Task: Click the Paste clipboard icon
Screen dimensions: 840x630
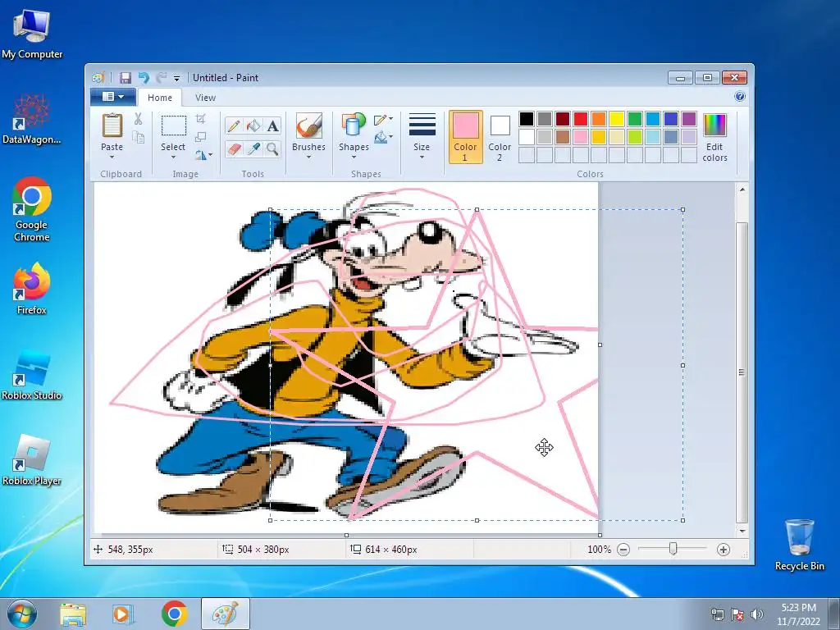Action: pos(112,126)
